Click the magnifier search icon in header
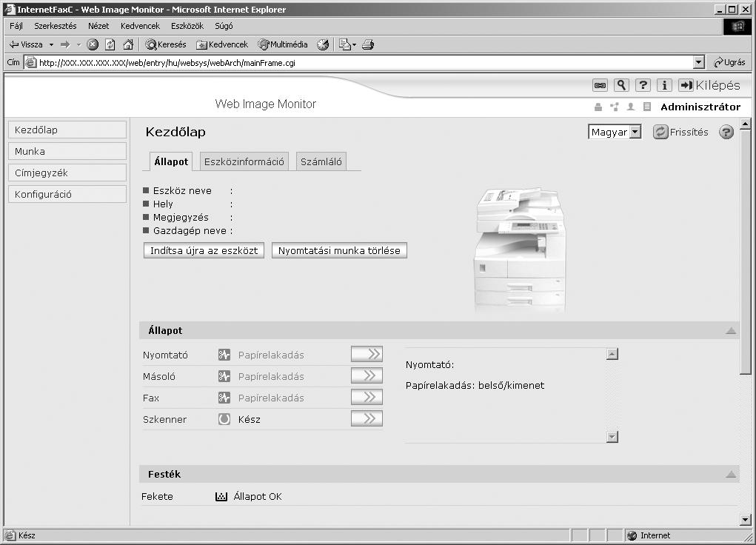This screenshot has width=756, height=545. click(x=621, y=85)
